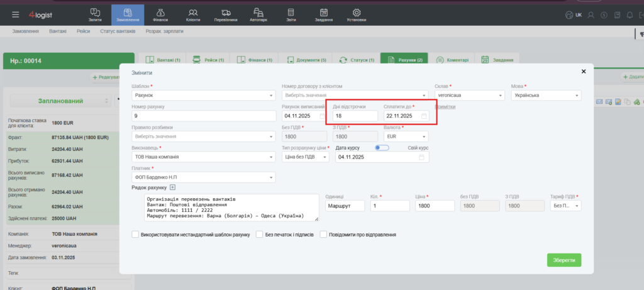Tick Повідомити про відправлення checkbox
This screenshot has width=644, height=290.
pos(323,235)
